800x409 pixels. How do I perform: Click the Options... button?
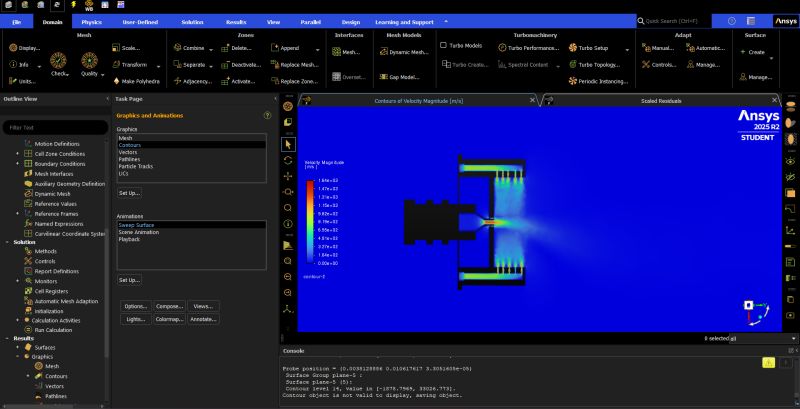click(136, 306)
